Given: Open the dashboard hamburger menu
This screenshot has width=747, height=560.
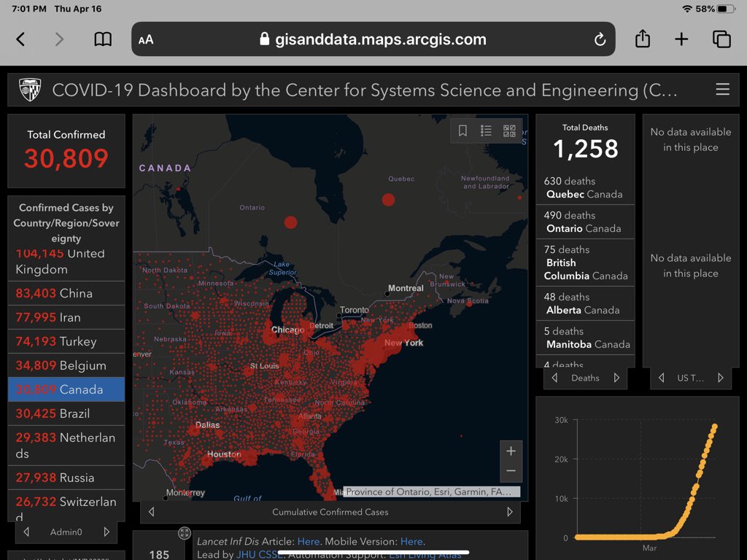Looking at the screenshot, I should pos(722,89).
